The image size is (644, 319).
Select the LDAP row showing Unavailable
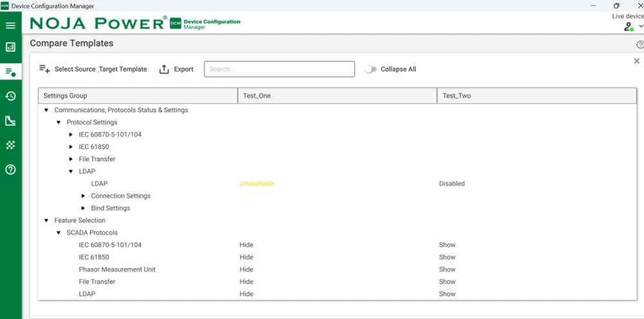[x=337, y=184]
